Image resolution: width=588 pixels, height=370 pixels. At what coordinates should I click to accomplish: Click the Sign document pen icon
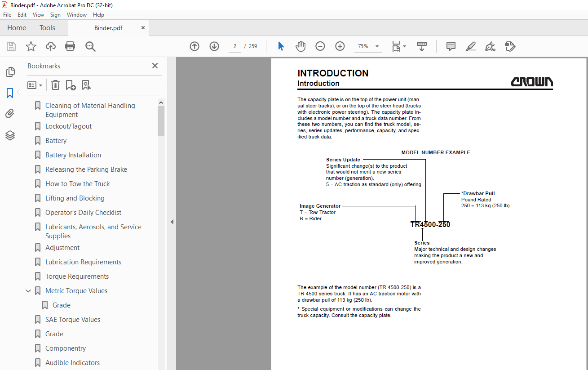(x=490, y=46)
